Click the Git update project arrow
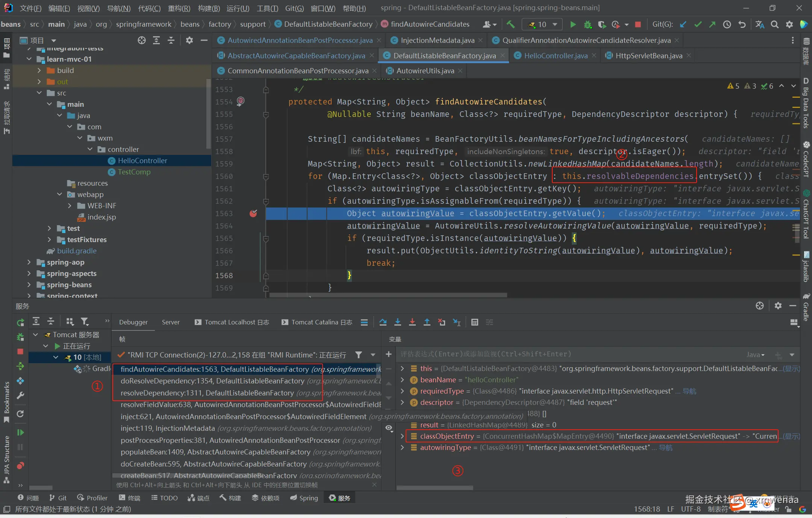This screenshot has width=812, height=518. pyautogui.click(x=683, y=24)
